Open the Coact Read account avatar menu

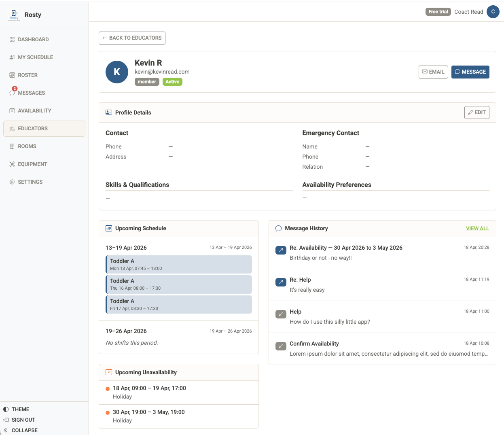point(493,12)
